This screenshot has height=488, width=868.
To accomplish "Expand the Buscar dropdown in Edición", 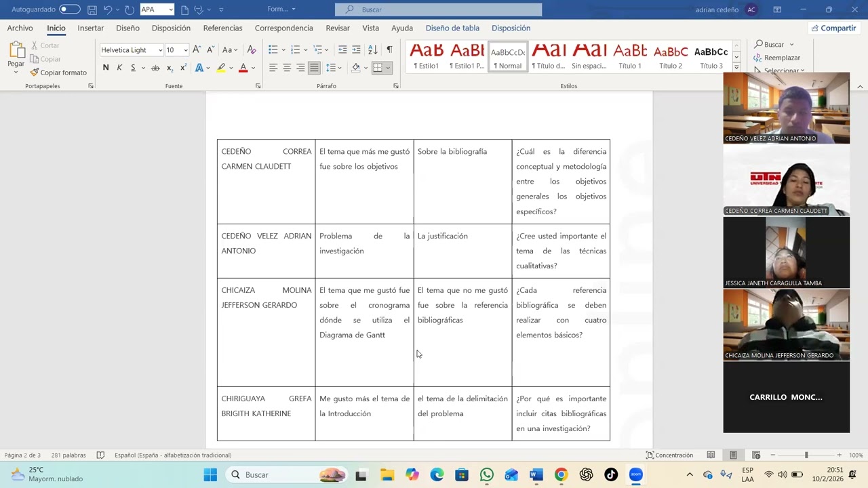I will [x=791, y=45].
